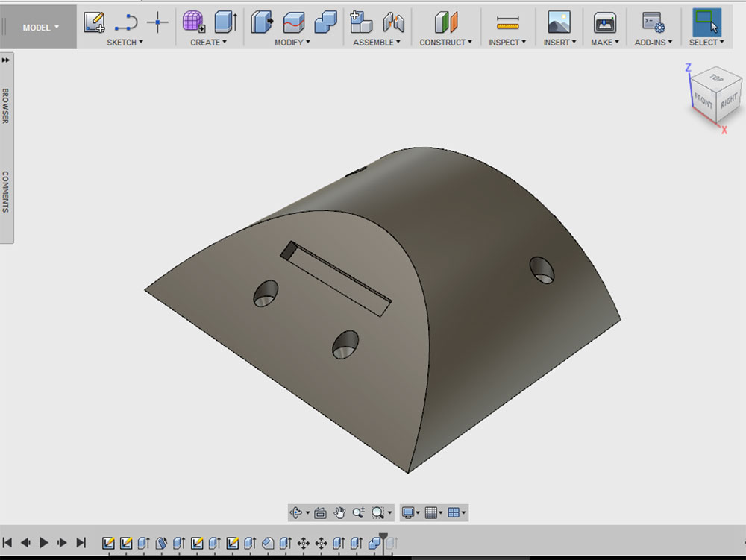The height and width of the screenshot is (560, 746).
Task: Open the INSPECT menu
Action: 507,43
